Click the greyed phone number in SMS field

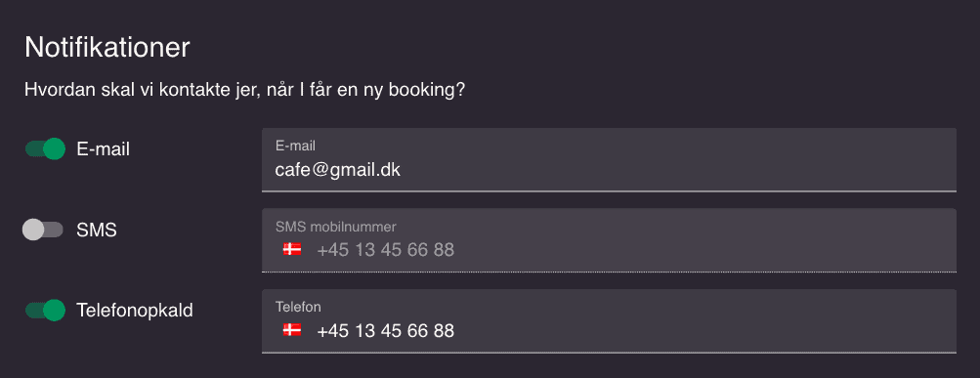pos(386,250)
